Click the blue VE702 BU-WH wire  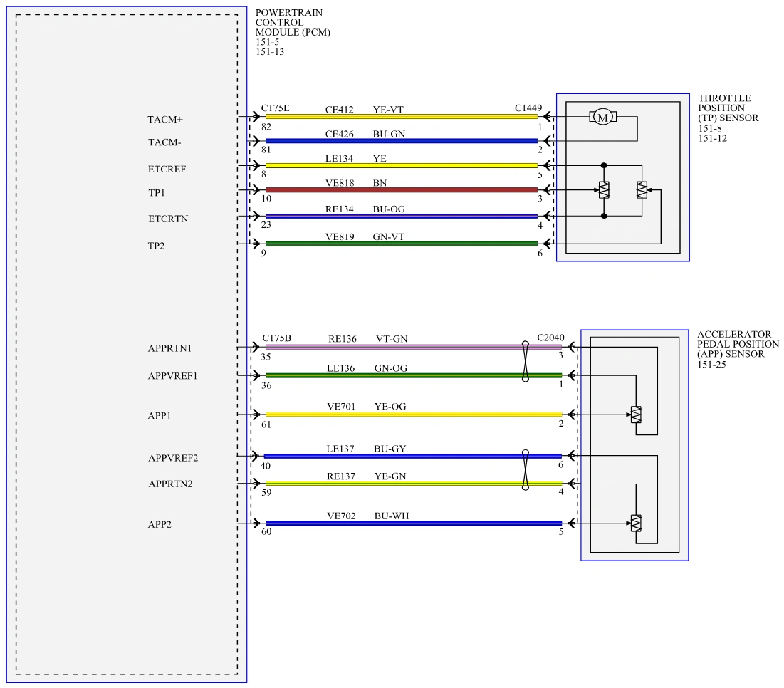point(414,523)
